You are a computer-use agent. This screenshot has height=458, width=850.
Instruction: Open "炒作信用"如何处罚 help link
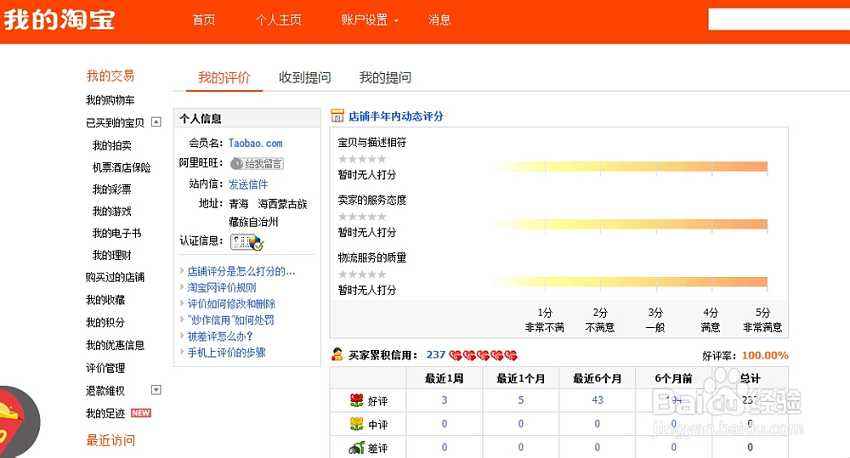pyautogui.click(x=231, y=320)
